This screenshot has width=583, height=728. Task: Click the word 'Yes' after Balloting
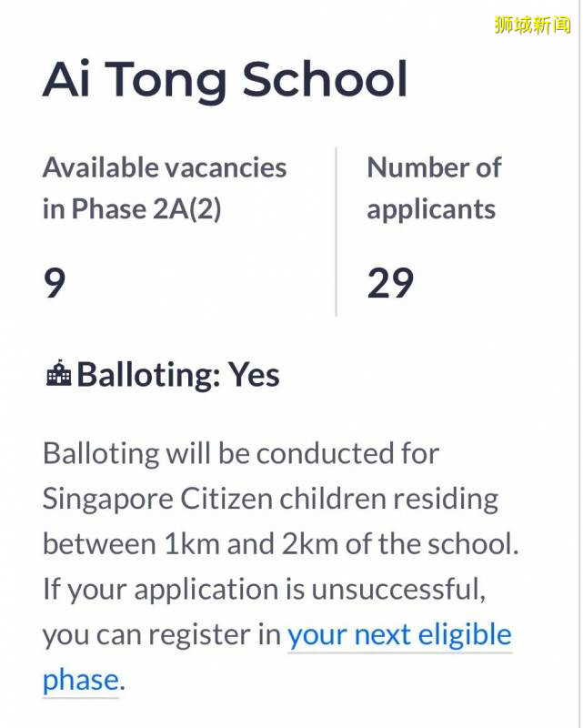[254, 375]
